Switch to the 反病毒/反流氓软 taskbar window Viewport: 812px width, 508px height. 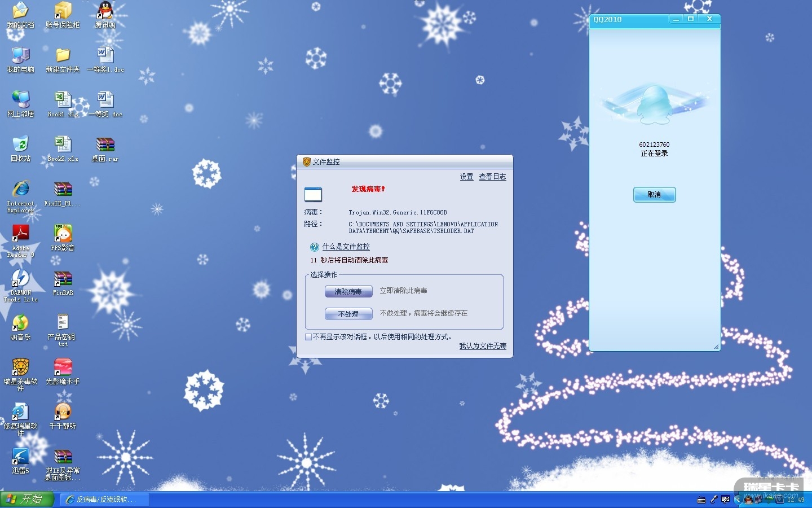pos(105,500)
